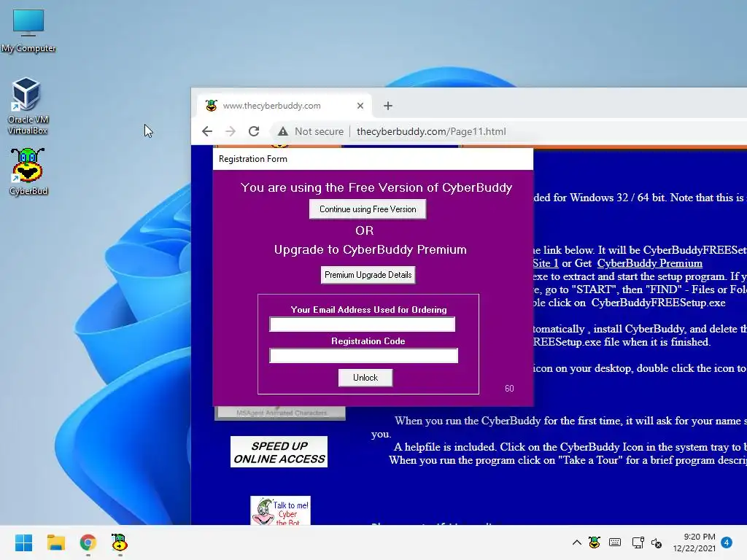
Task: Click the Talk to me Cyber the Bot image
Action: 281,510
